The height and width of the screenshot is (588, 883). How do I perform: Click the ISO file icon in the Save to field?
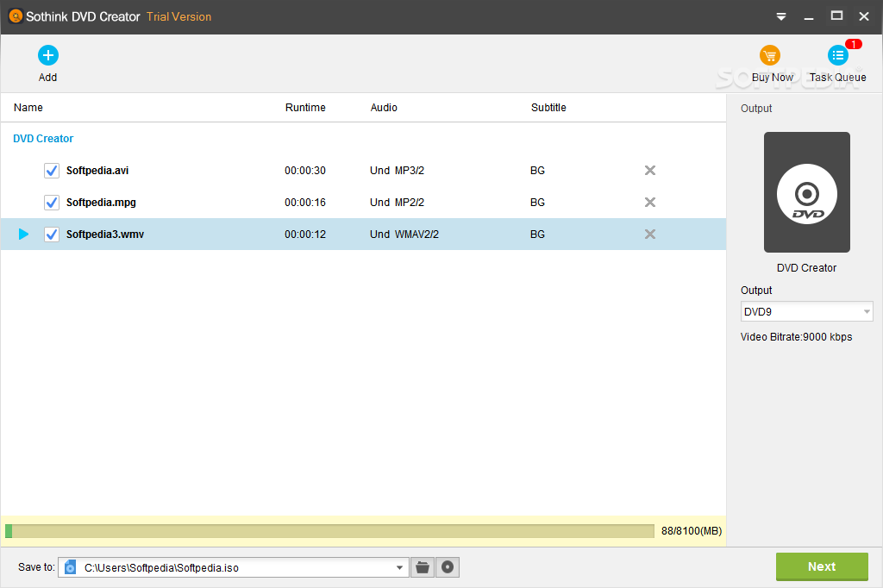pyautogui.click(x=71, y=567)
